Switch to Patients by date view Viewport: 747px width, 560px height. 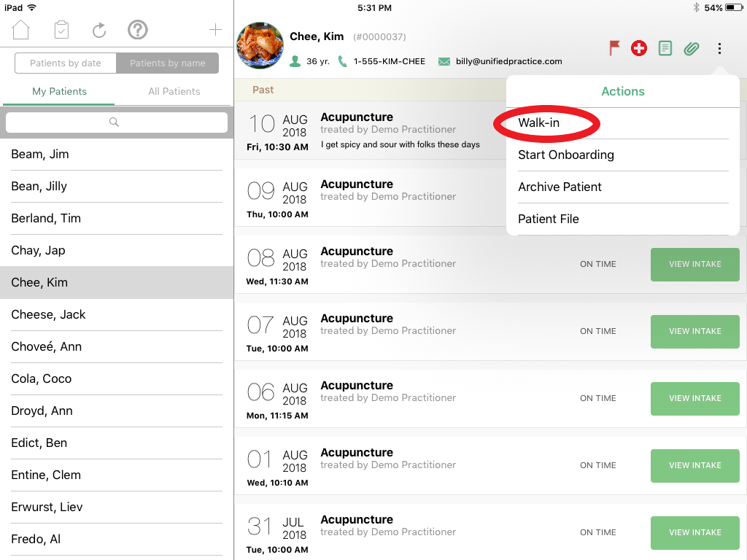point(66,63)
